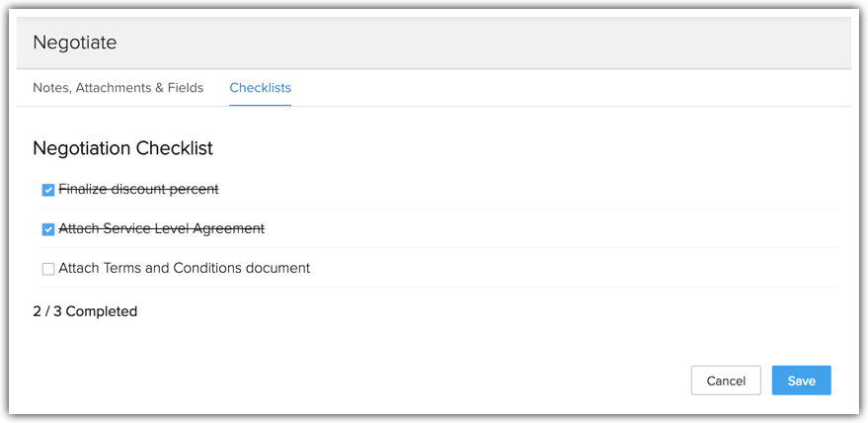The width and height of the screenshot is (868, 423).
Task: Click the Negotiation Checklist heading
Action: [122, 148]
